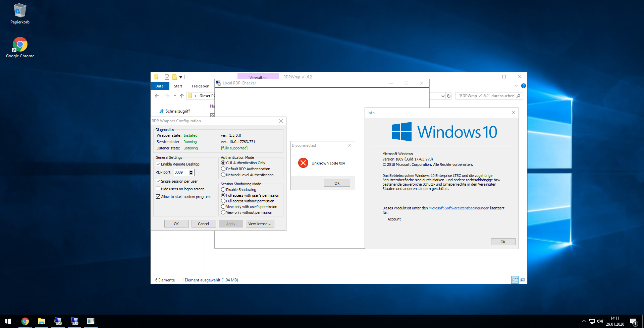Select Network Level Authentication option
This screenshot has height=328, width=644.
[x=223, y=175]
